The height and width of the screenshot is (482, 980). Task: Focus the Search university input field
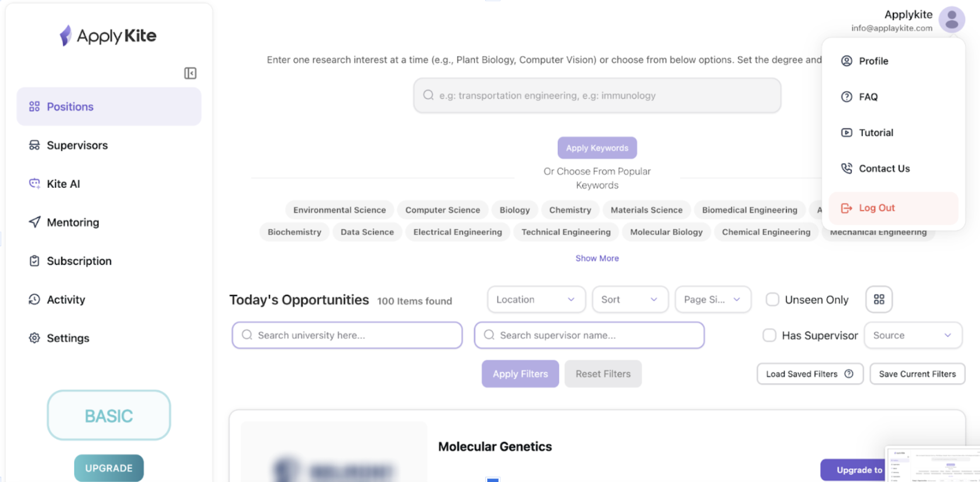click(x=347, y=335)
